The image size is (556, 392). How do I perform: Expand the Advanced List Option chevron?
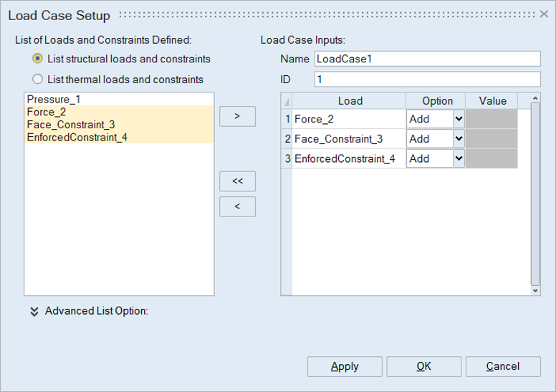34,312
